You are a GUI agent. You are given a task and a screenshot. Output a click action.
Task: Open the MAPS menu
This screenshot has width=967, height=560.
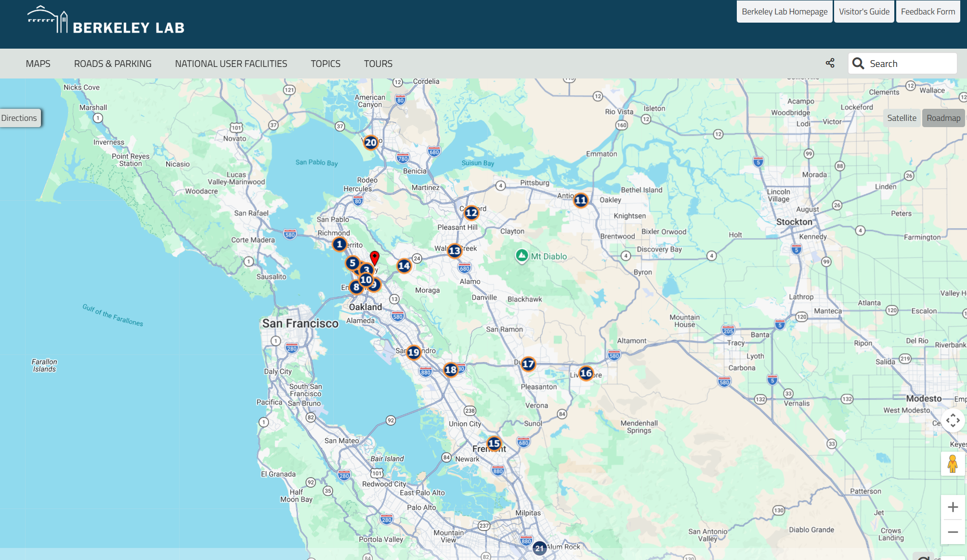(x=38, y=64)
